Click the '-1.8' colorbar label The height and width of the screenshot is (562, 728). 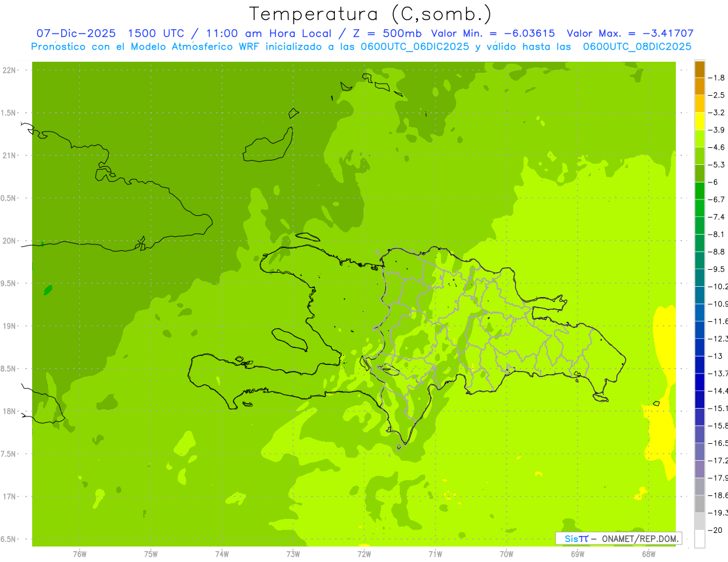[x=717, y=78]
